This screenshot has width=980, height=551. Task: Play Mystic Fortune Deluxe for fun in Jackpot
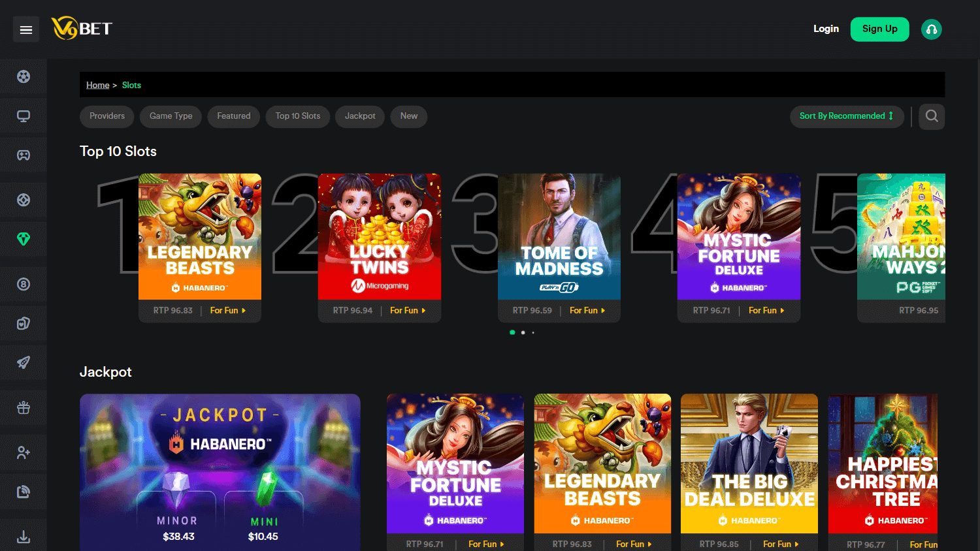click(x=486, y=544)
